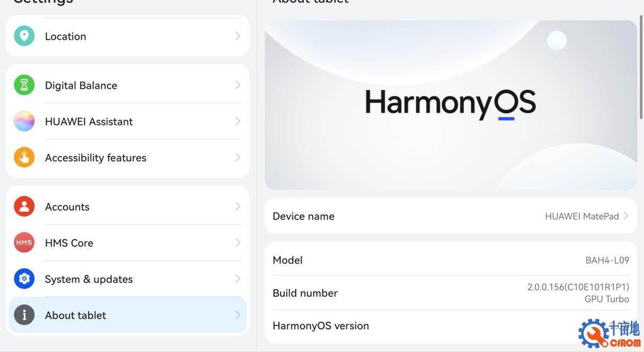Select the About tablet menu entry
Image resolution: width=644 pixels, height=352 pixels.
click(75, 315)
